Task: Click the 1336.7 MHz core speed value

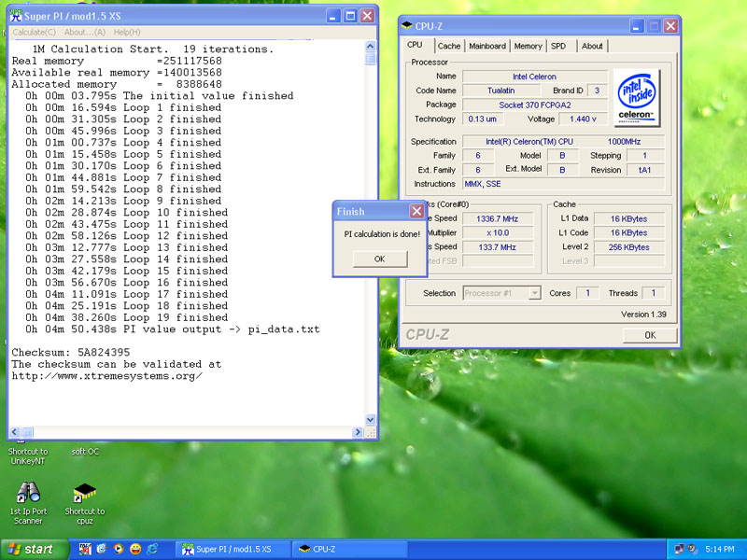Action: (498, 218)
